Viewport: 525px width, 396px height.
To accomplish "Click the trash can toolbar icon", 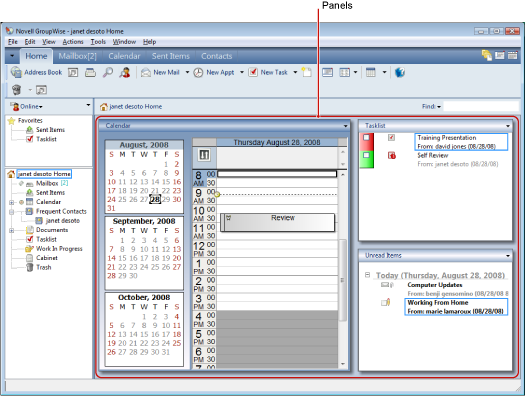I will [16, 90].
